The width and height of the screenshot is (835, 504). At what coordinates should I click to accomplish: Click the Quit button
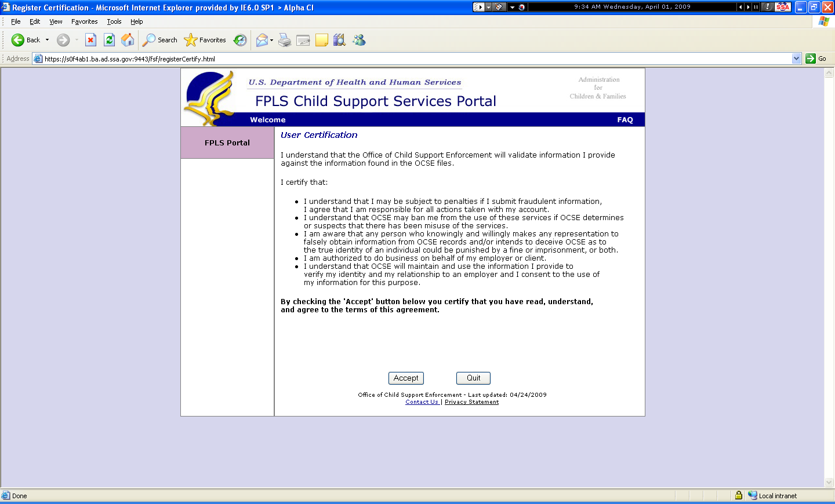[473, 378]
